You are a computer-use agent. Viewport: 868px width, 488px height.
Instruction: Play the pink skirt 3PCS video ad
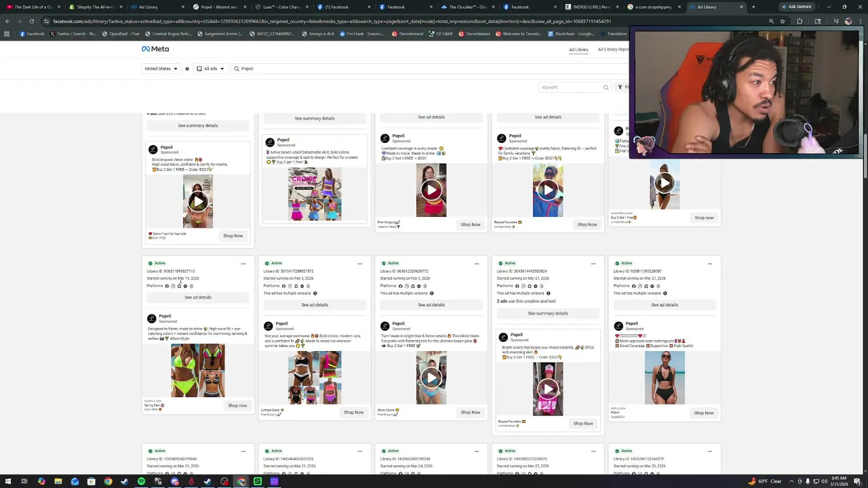[548, 389]
